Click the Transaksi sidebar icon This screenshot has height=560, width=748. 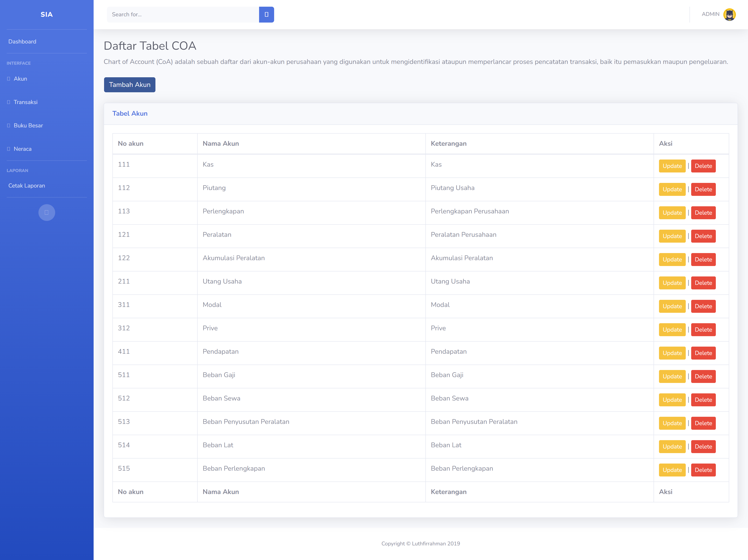pos(8,102)
